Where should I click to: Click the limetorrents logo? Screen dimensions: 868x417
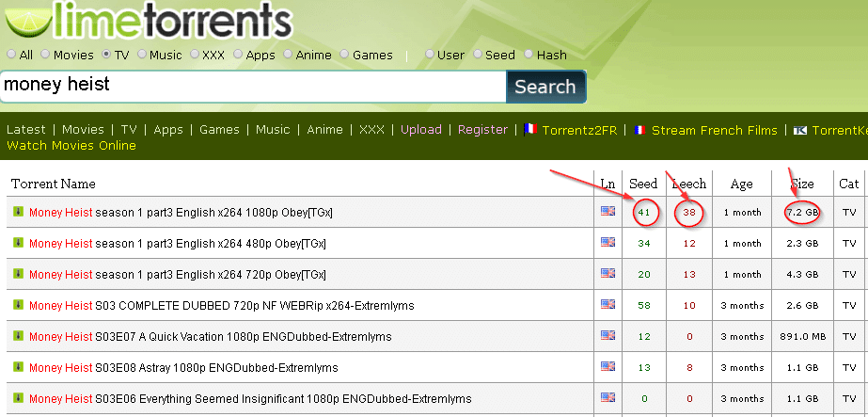pyautogui.click(x=149, y=21)
